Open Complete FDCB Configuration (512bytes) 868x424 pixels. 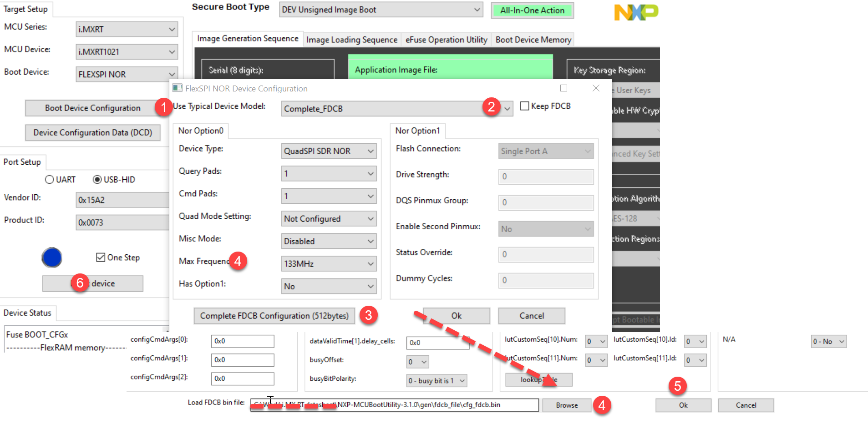click(274, 316)
